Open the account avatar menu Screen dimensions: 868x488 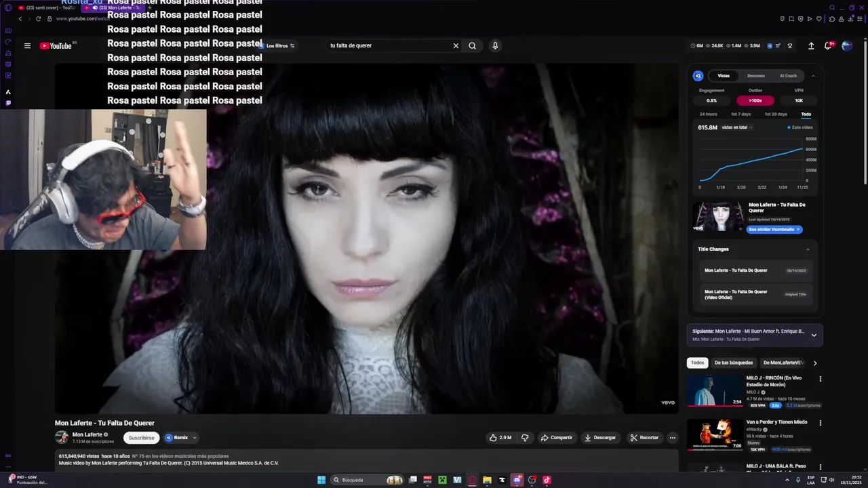point(847,45)
